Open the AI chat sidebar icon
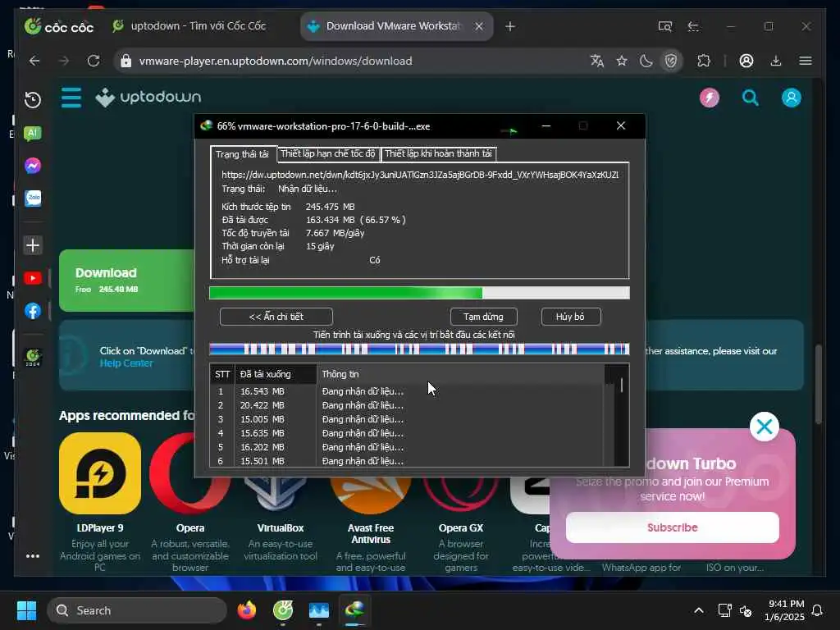This screenshot has width=840, height=630. point(33,133)
